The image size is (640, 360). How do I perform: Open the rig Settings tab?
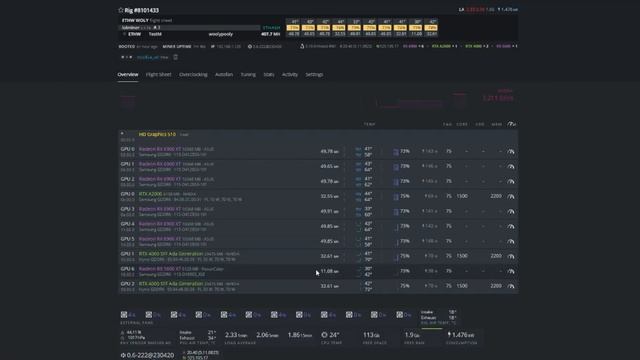point(314,74)
